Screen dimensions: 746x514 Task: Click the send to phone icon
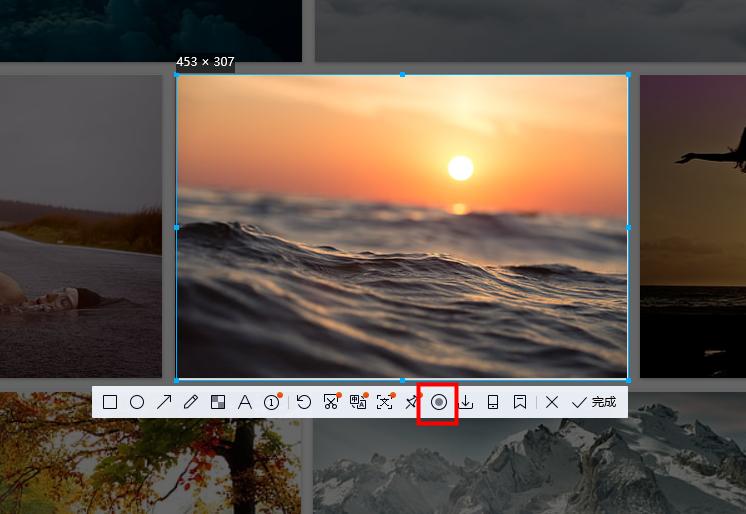coord(493,402)
